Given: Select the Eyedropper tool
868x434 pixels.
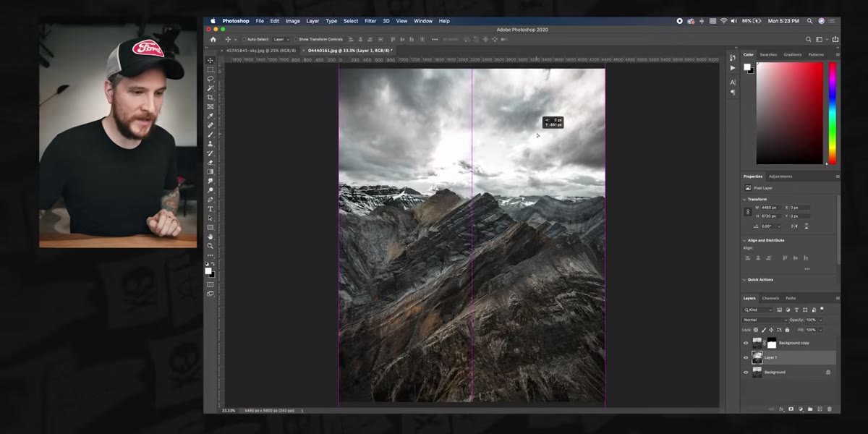Looking at the screenshot, I should [210, 116].
